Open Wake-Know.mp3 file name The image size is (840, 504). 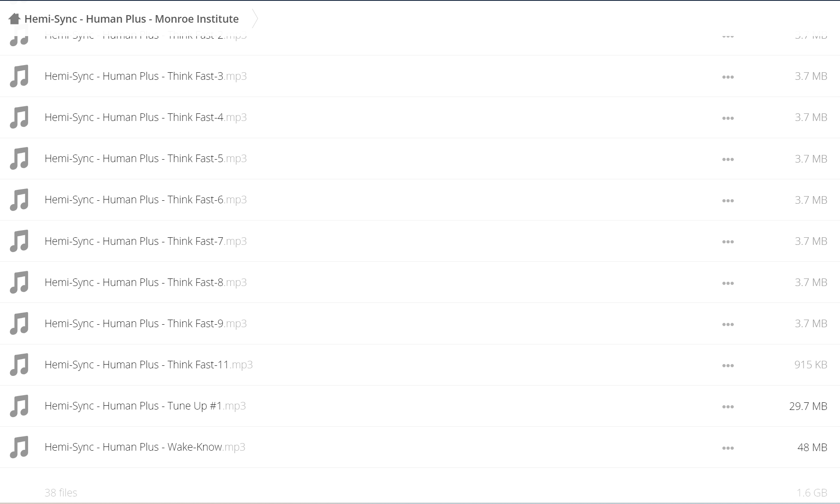point(145,447)
